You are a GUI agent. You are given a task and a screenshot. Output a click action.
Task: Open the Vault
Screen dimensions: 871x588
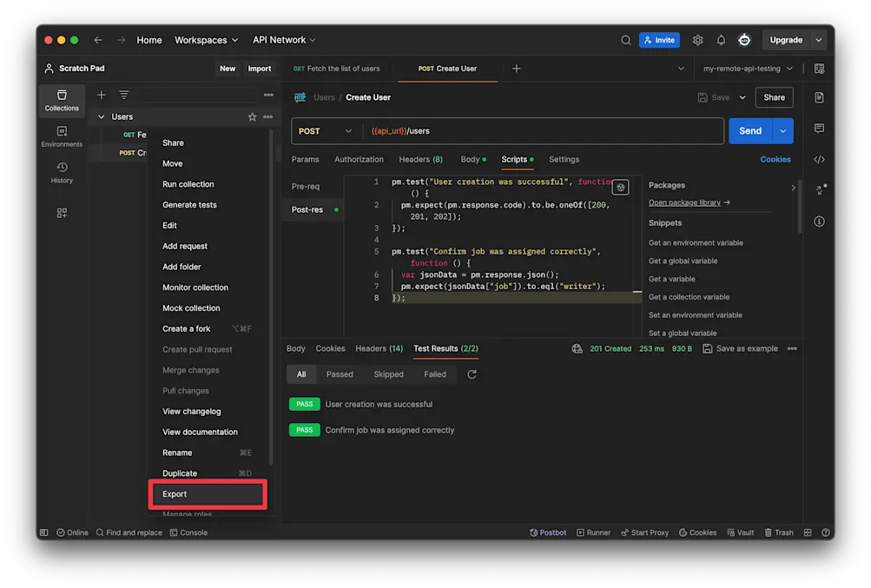(739, 532)
